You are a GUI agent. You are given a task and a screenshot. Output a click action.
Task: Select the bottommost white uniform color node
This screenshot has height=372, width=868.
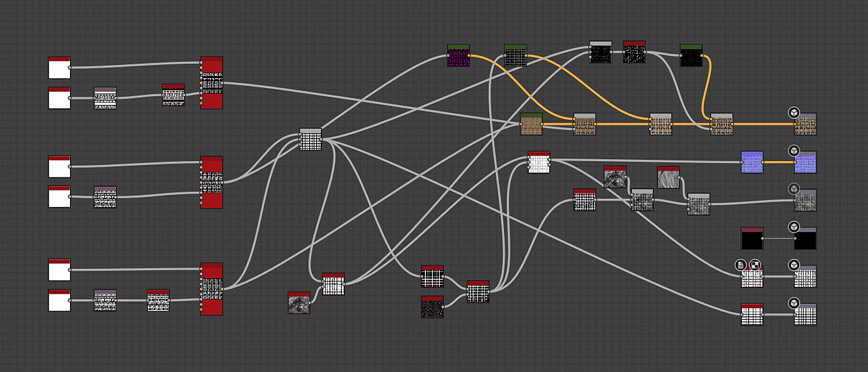click(60, 301)
